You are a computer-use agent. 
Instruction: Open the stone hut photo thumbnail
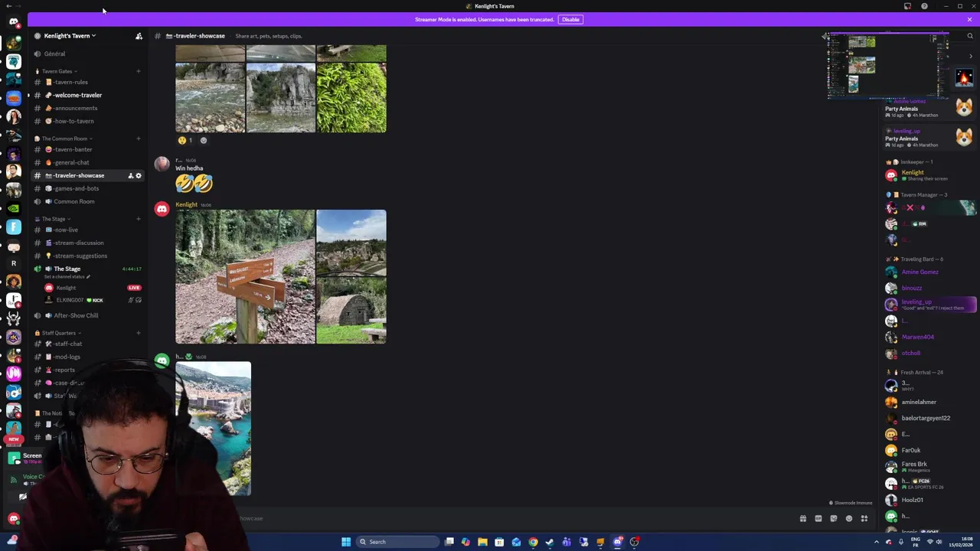click(351, 311)
